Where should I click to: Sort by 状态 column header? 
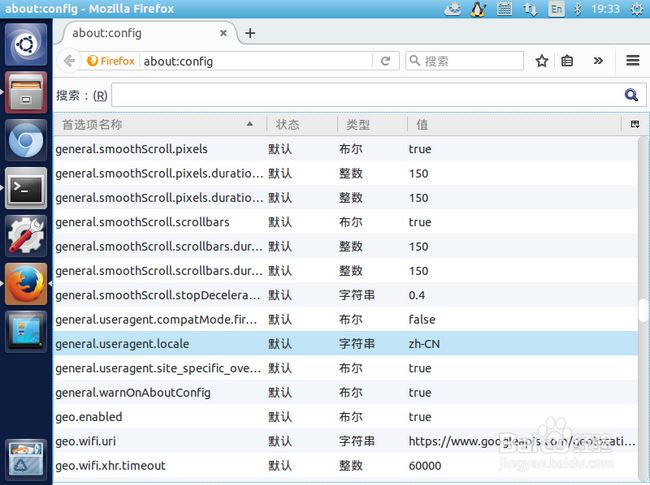(x=301, y=124)
